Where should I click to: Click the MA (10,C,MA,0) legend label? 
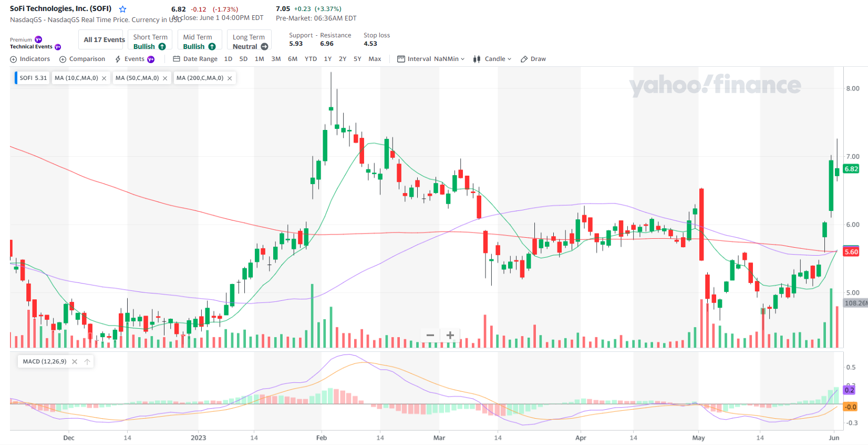click(76, 78)
